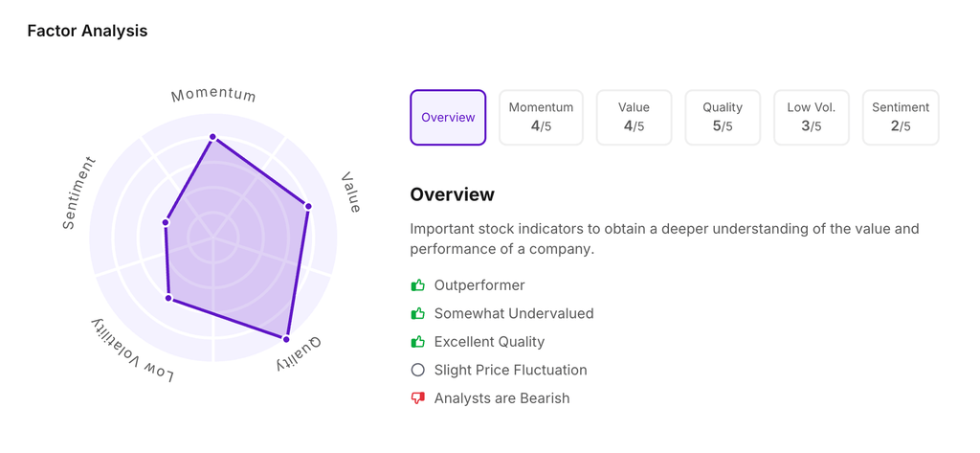Click the Quality data point on radar chart
The image size is (980, 453).
pyautogui.click(x=286, y=339)
